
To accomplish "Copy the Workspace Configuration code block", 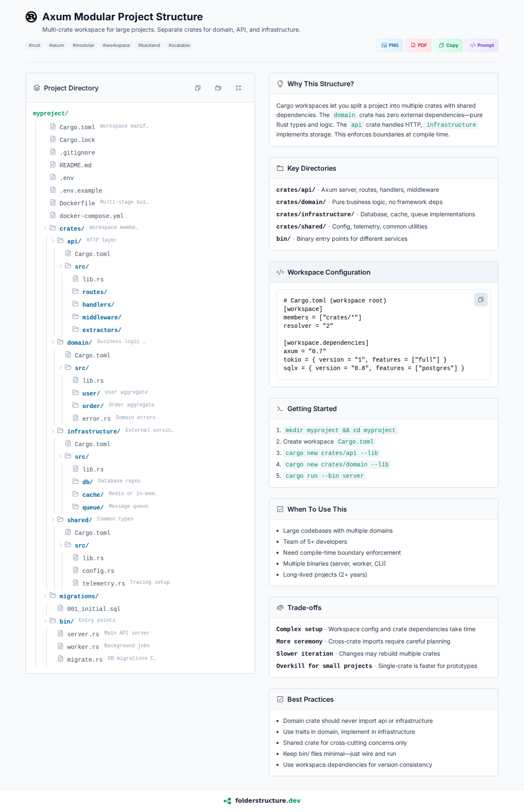I will tap(480, 300).
